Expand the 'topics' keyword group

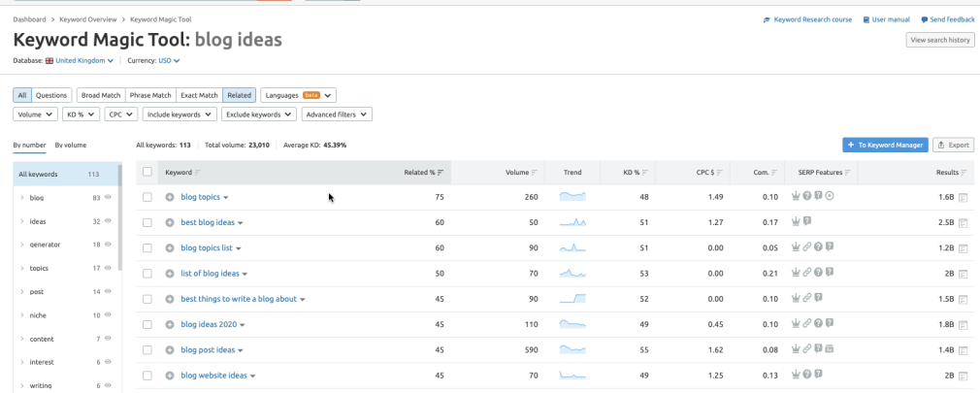[x=22, y=268]
